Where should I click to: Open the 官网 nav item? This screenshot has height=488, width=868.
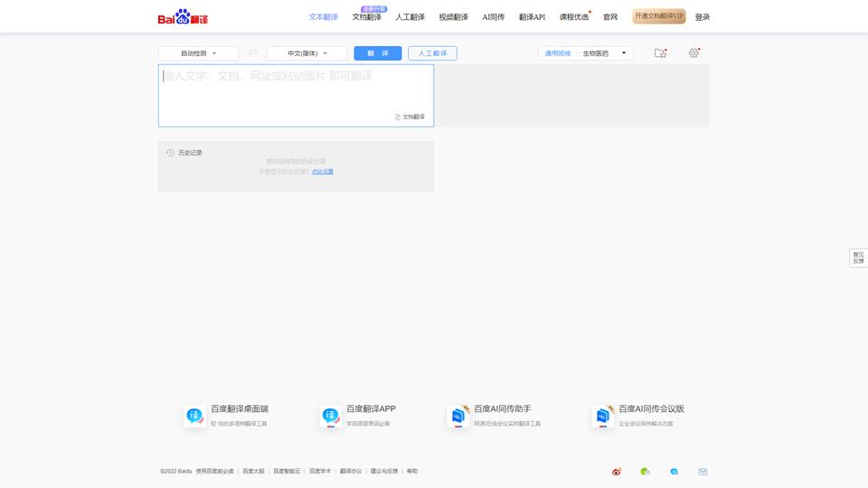(x=610, y=17)
